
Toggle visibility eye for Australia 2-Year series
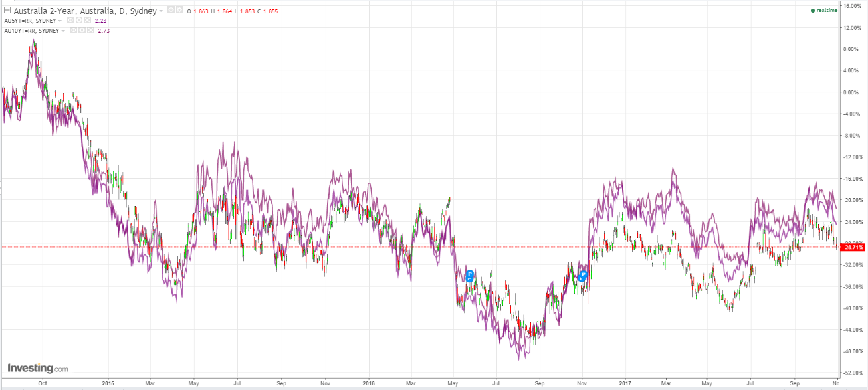click(x=171, y=11)
